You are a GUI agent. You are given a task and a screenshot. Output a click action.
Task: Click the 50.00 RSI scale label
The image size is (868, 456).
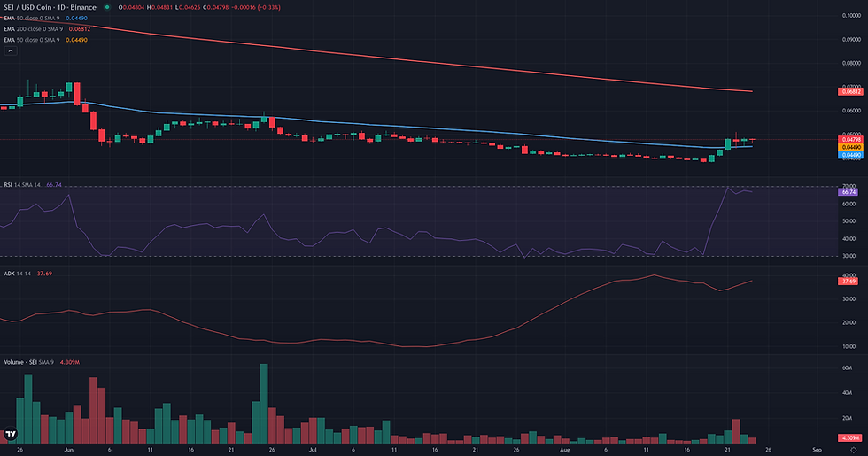click(x=849, y=221)
